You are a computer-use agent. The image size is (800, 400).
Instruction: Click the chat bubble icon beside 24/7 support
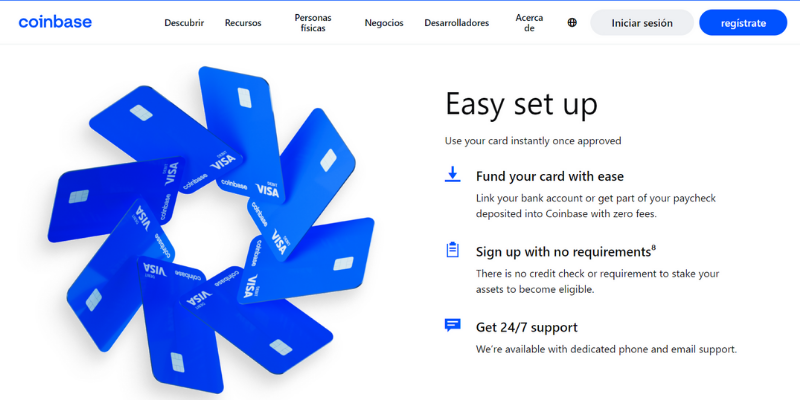pyautogui.click(x=453, y=324)
